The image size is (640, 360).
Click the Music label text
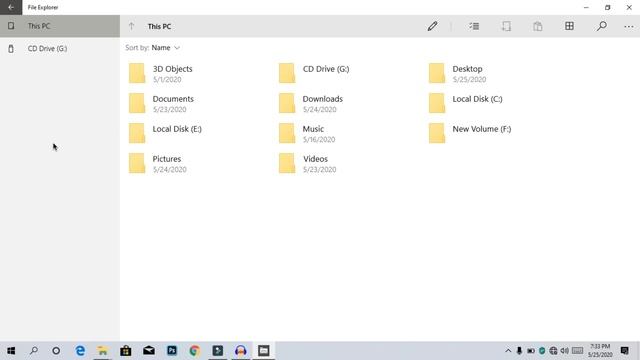coord(313,129)
